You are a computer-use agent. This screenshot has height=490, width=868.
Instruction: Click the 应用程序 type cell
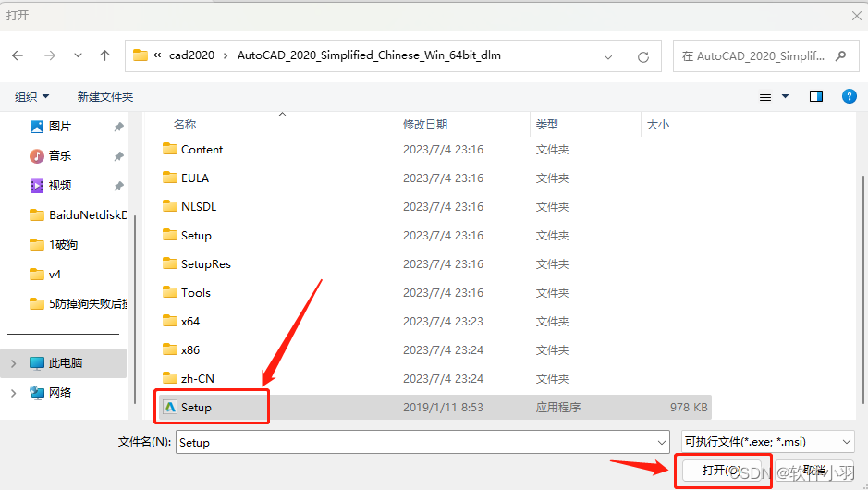tap(558, 408)
